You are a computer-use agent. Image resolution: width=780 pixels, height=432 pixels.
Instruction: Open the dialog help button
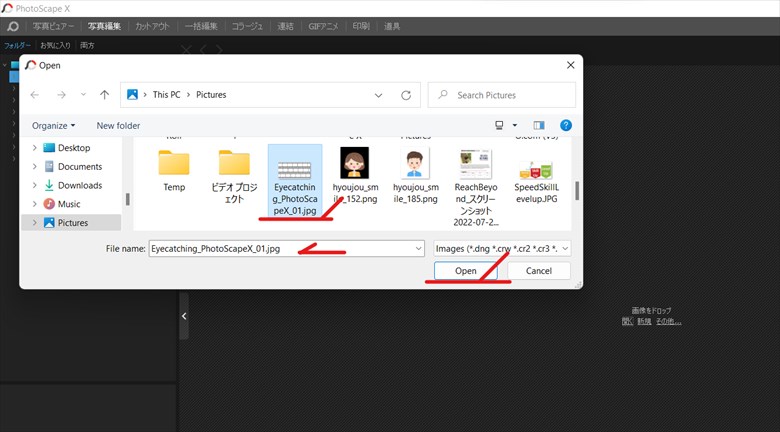pos(566,125)
